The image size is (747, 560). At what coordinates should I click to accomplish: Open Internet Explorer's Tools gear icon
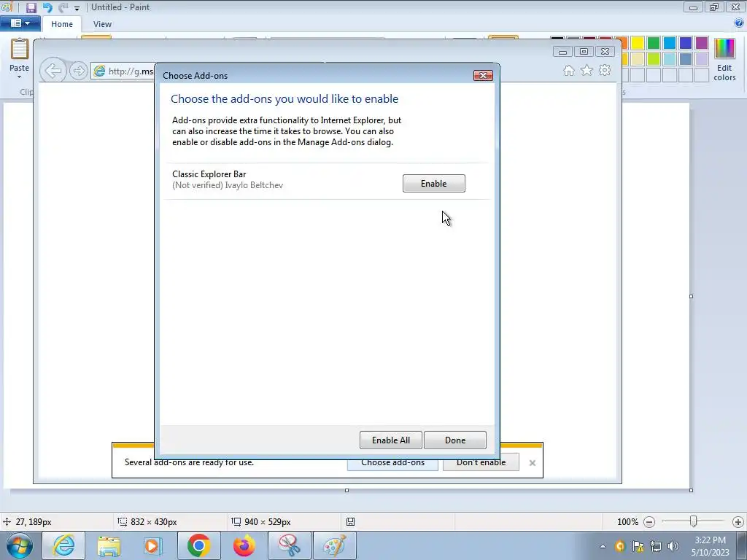click(x=605, y=71)
